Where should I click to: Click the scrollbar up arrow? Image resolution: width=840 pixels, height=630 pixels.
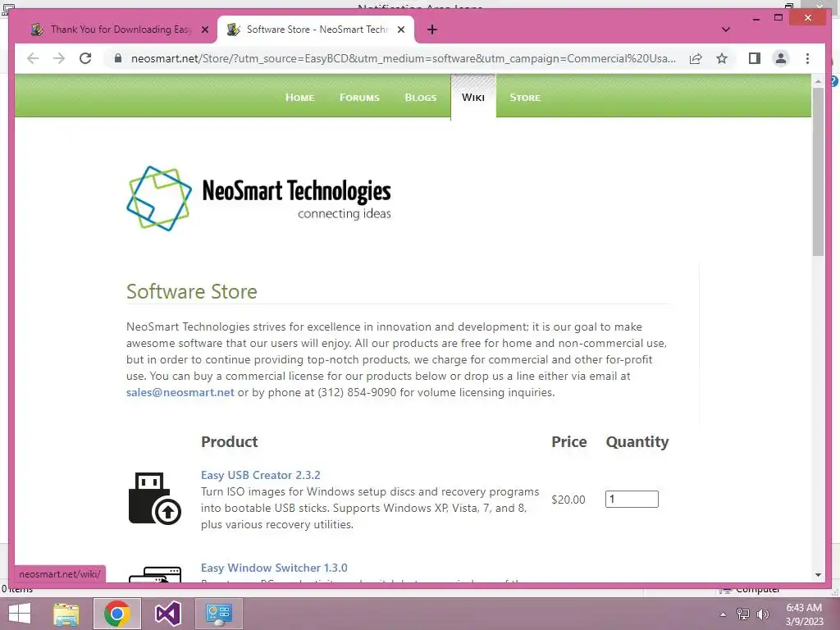click(818, 81)
